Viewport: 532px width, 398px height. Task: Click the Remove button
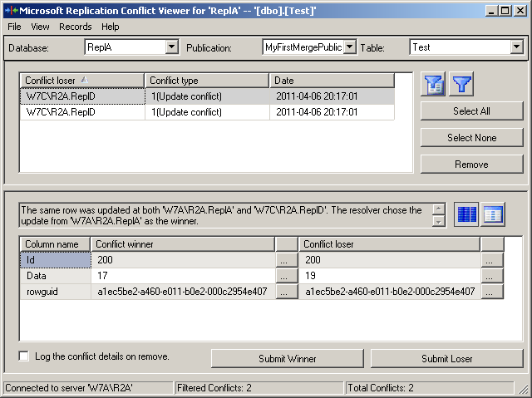click(471, 165)
